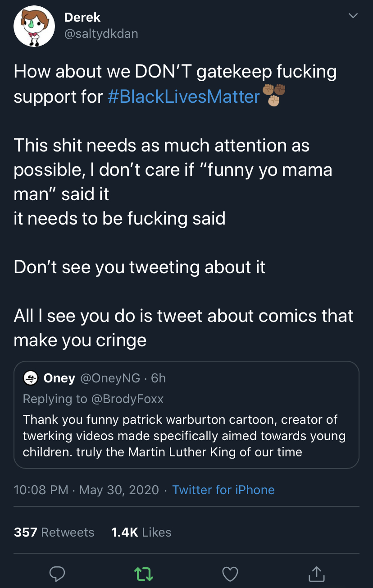View the 357 Retweets list
The image size is (373, 588).
tap(54, 532)
